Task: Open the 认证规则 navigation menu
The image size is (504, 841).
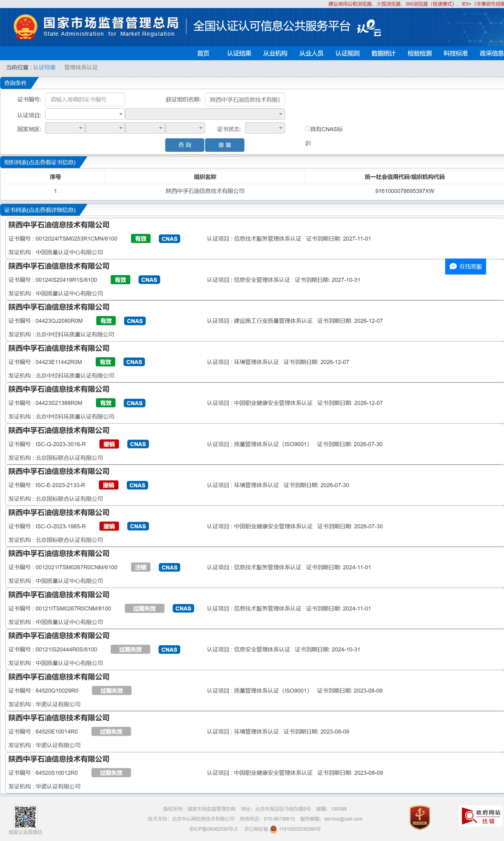Action: click(347, 53)
